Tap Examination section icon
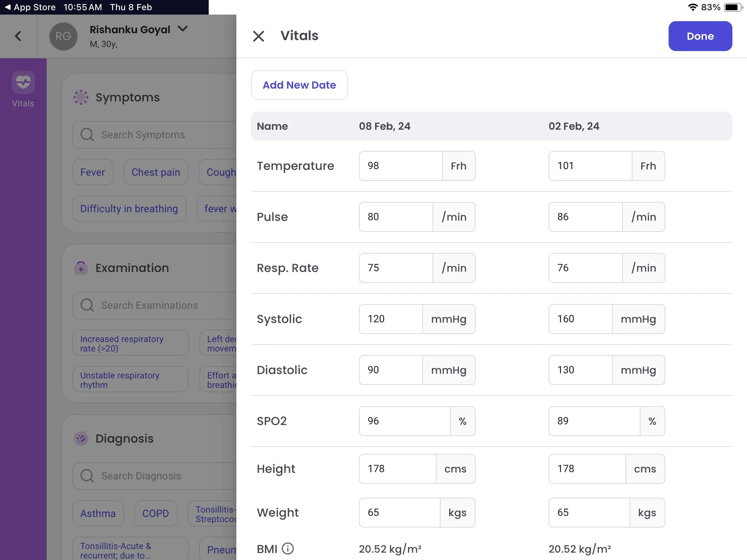The width and height of the screenshot is (747, 560). coord(81,268)
